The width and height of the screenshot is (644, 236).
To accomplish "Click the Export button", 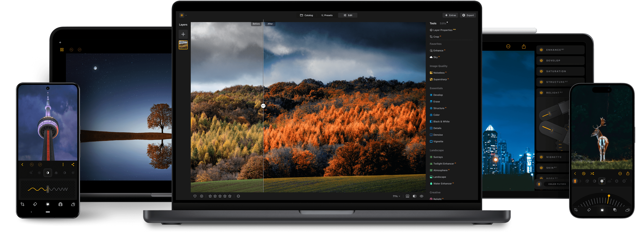I will pyautogui.click(x=468, y=15).
